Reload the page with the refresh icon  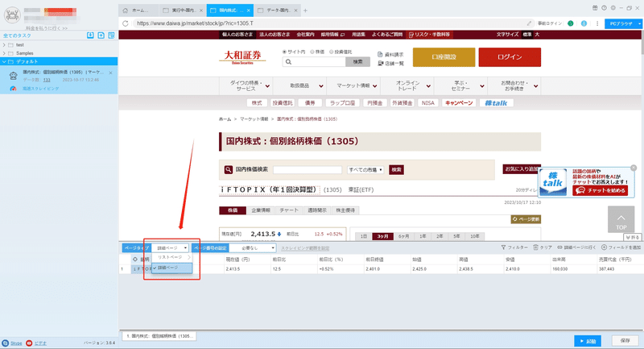pos(126,23)
